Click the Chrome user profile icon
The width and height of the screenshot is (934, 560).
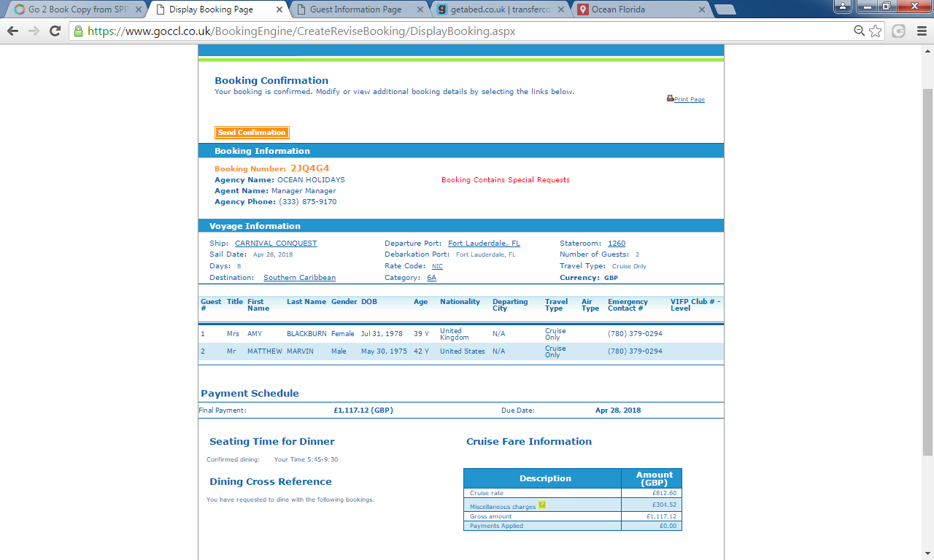[x=842, y=6]
